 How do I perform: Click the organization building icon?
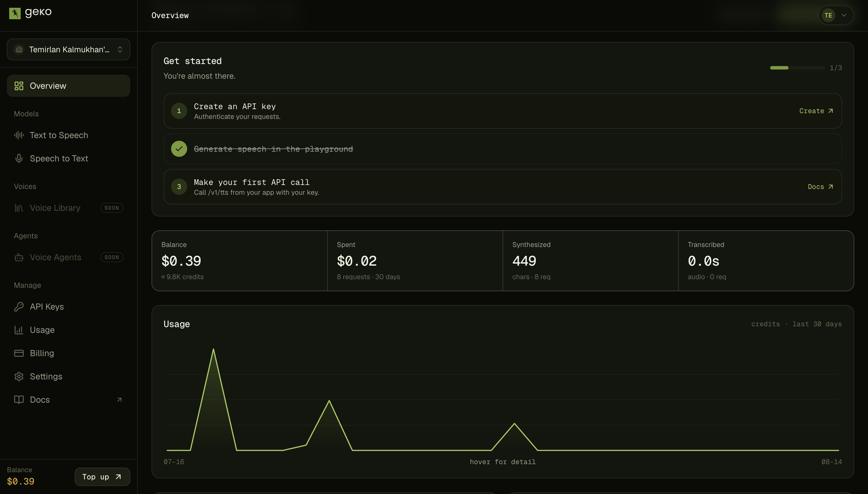(19, 49)
